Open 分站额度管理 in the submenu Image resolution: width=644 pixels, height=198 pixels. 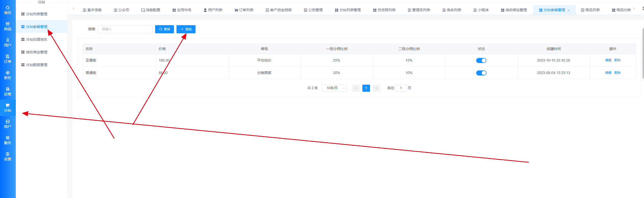click(42, 65)
